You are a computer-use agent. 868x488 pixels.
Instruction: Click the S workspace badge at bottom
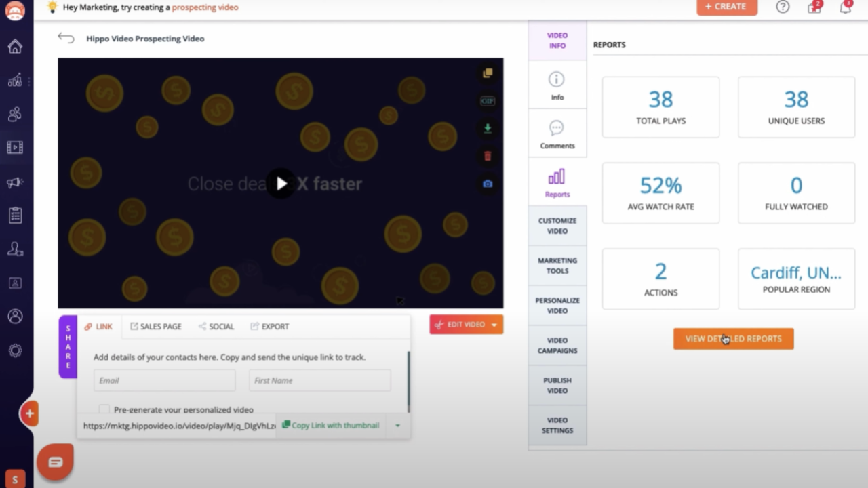click(15, 479)
